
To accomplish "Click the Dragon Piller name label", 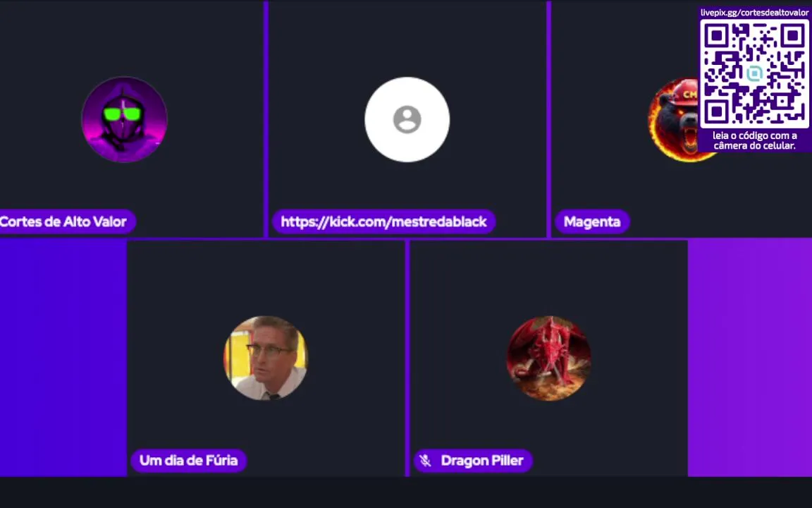I will click(473, 460).
